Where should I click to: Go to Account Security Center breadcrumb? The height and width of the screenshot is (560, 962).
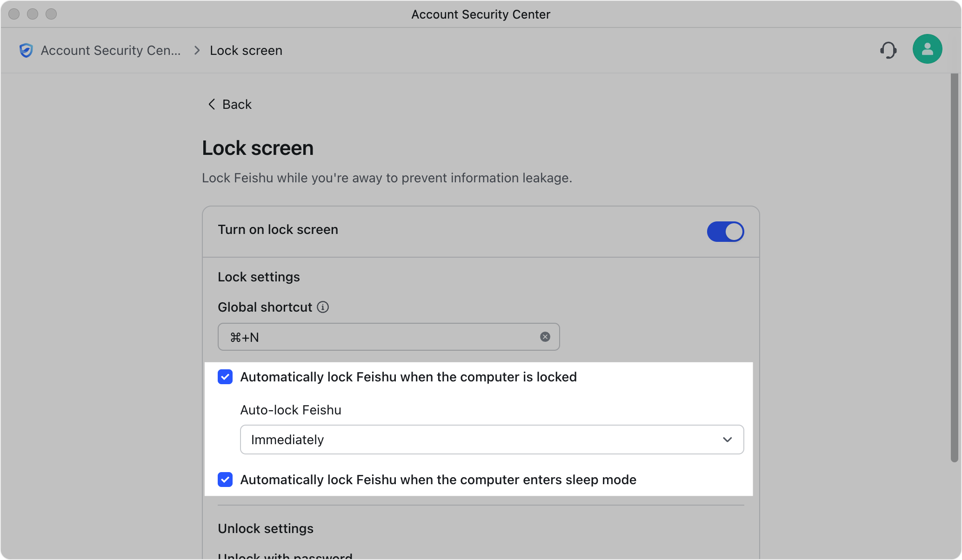coord(110,50)
